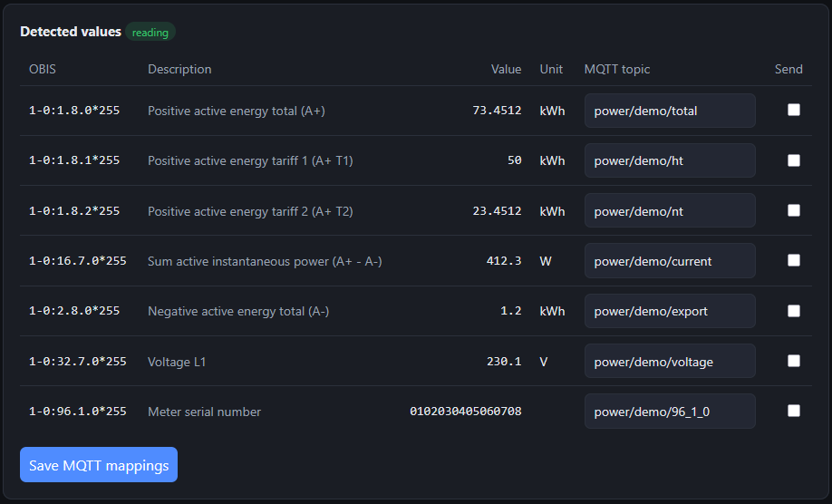Click the voltage value 230.1
Viewport: 832px width, 504px height.
click(x=504, y=362)
